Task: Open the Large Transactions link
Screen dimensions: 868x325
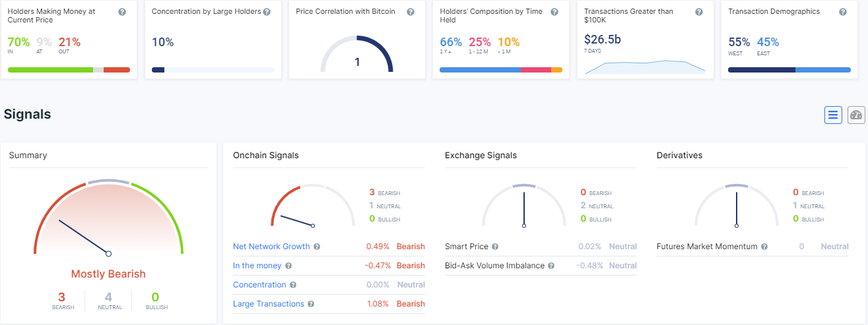Action: [269, 304]
